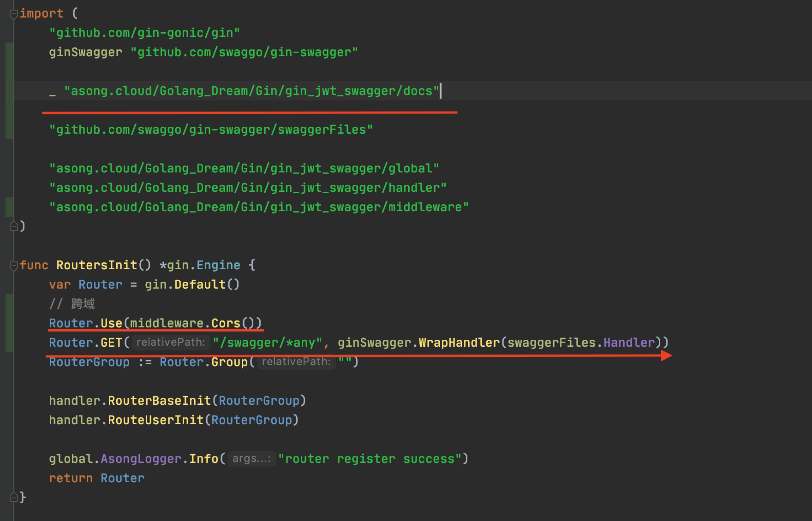Click handler.RouteUserInit call

click(174, 420)
